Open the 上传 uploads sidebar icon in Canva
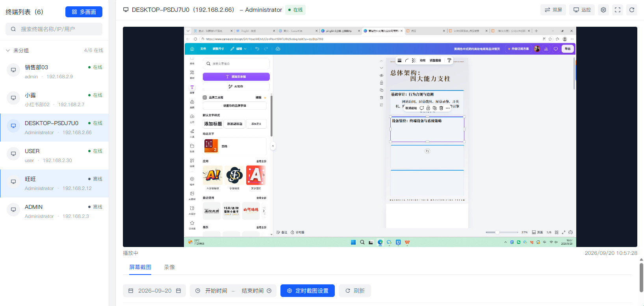 pos(192,118)
